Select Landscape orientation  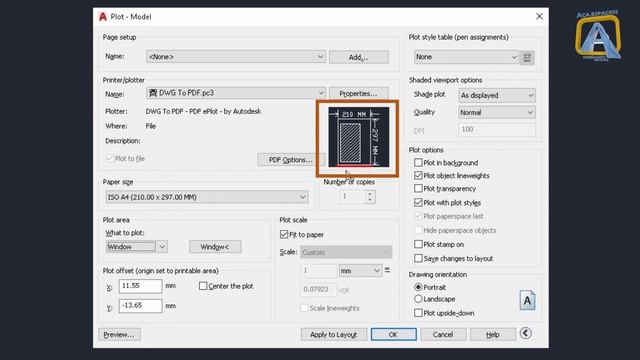coord(418,299)
